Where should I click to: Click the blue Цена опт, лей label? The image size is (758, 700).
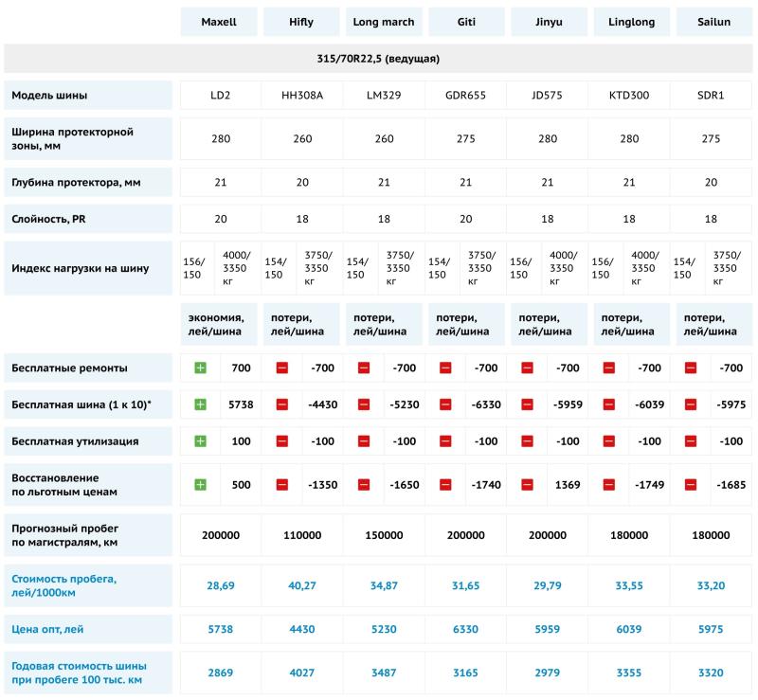(49, 629)
